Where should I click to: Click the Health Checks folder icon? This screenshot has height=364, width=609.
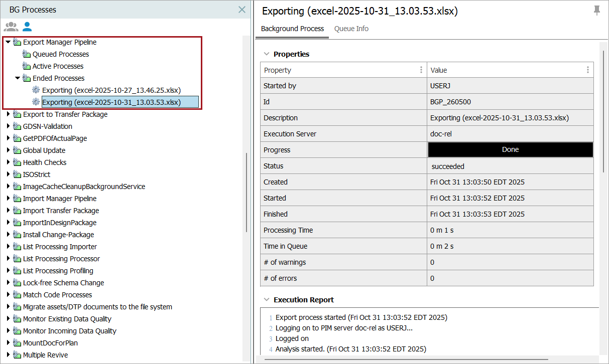click(x=17, y=162)
